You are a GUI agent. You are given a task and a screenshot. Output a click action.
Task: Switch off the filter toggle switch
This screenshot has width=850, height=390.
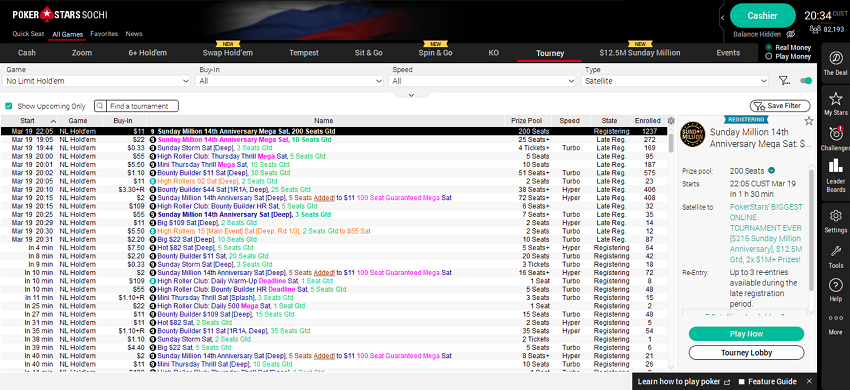(806, 81)
